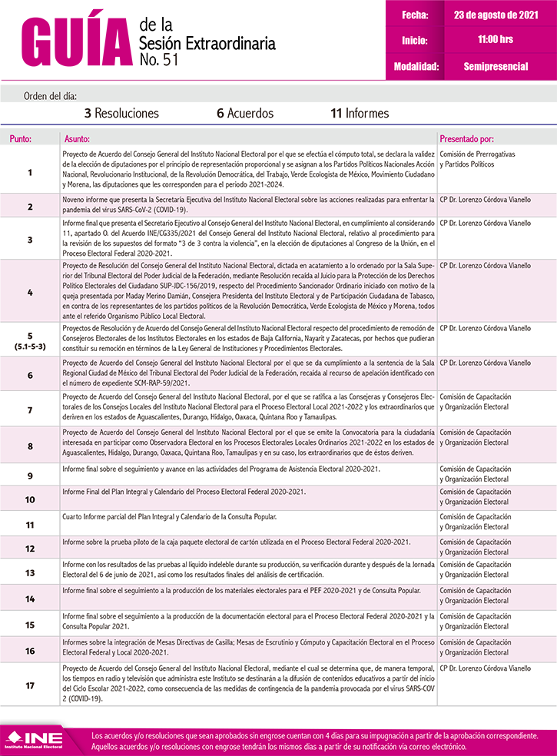557x756 pixels.
Task: Click the 'Semipresencial' value
Action: (496, 67)
